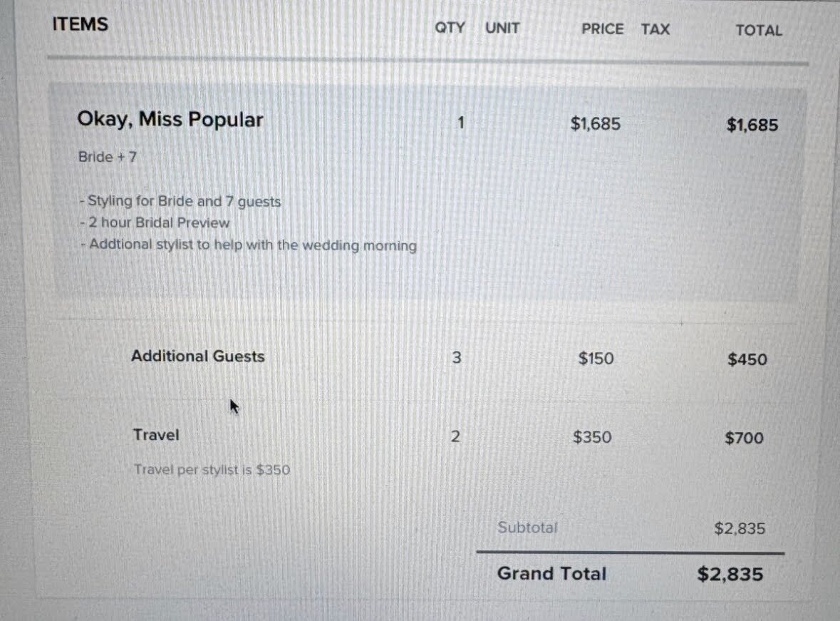Click the TOTAL column header
The width and height of the screenshot is (840, 621).
pos(759,31)
